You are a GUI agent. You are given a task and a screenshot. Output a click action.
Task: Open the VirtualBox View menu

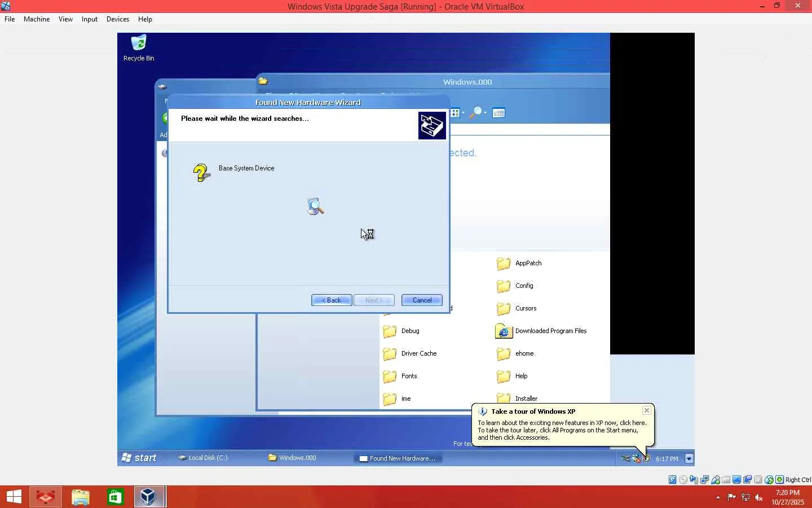(x=65, y=19)
